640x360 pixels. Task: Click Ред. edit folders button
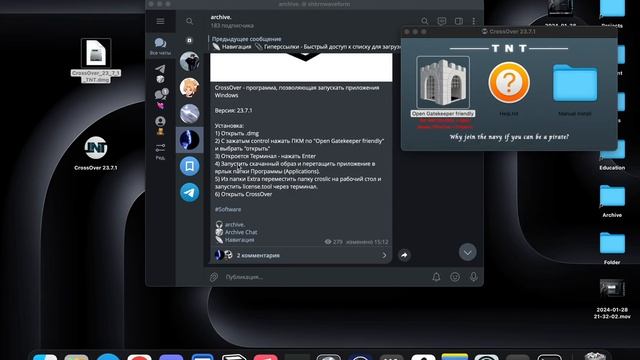[160, 151]
